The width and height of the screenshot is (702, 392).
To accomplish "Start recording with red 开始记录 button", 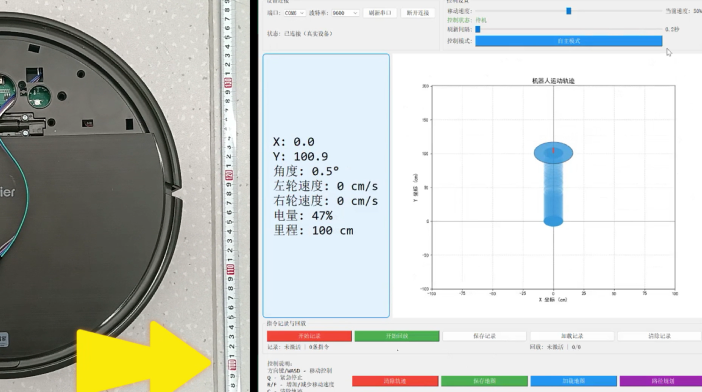I will pyautogui.click(x=309, y=336).
